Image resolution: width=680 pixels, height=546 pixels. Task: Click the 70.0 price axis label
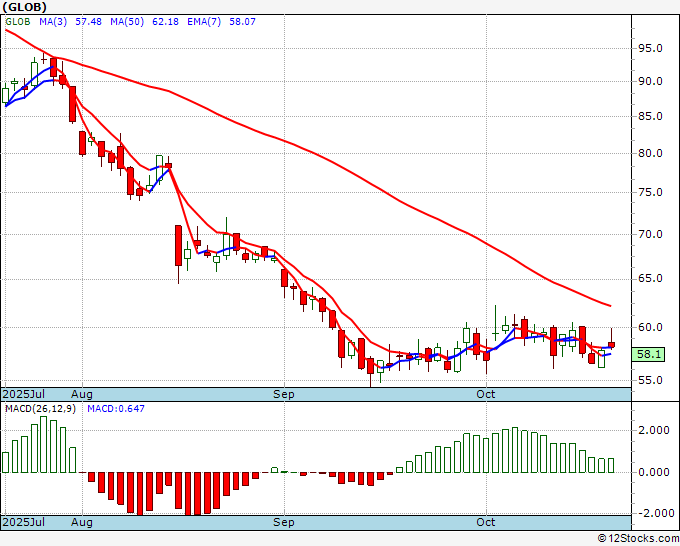pyautogui.click(x=650, y=234)
